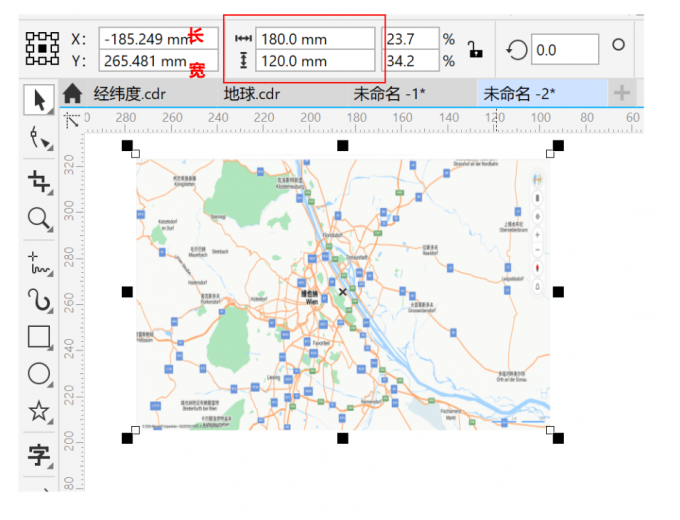
Task: Open the Zoom tool flyout arrow
Action: (50, 229)
